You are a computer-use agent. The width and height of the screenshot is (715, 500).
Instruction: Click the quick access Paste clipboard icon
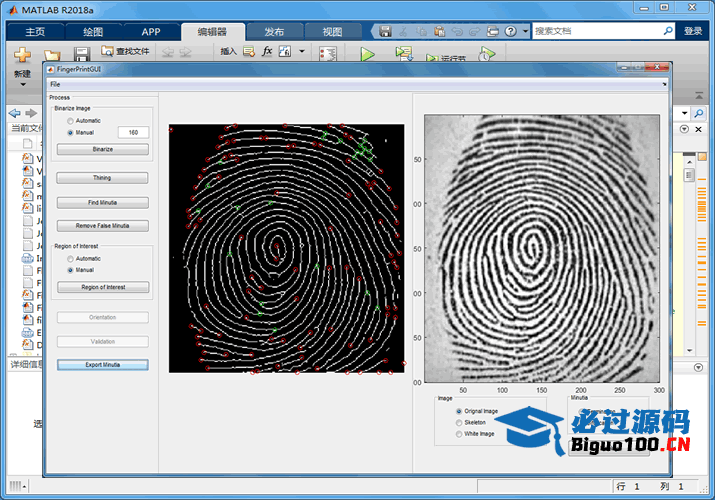tap(439, 31)
